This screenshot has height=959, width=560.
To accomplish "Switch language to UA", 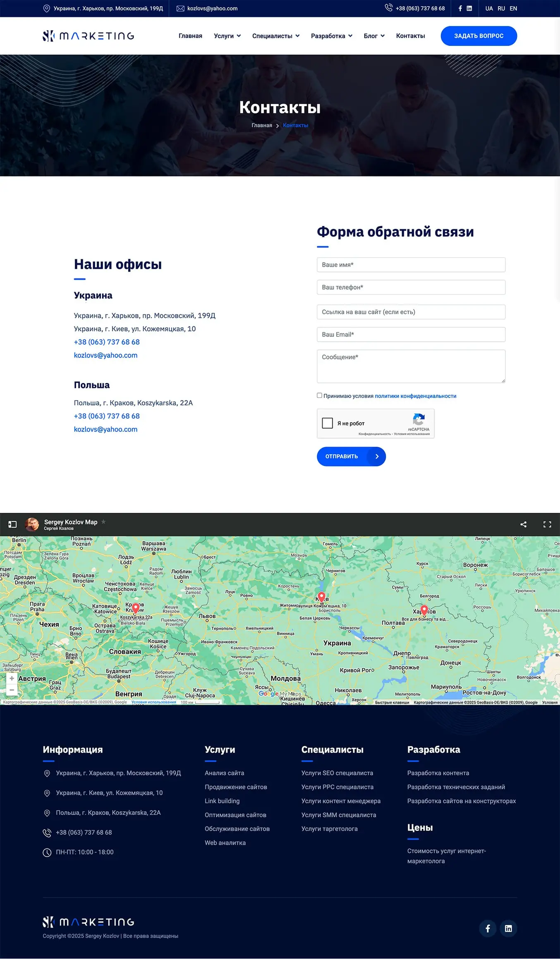I will pos(489,8).
